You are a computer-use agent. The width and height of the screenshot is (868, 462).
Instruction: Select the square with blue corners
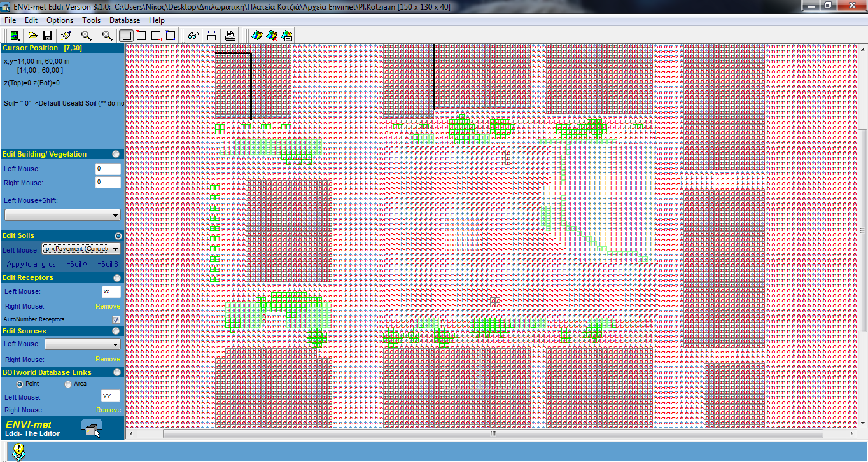[171, 36]
